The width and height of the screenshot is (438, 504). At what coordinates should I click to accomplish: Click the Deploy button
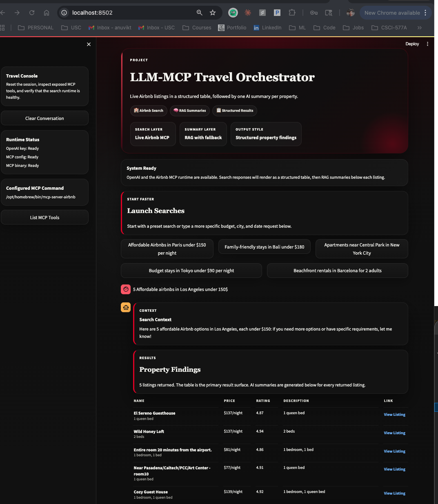(x=412, y=44)
